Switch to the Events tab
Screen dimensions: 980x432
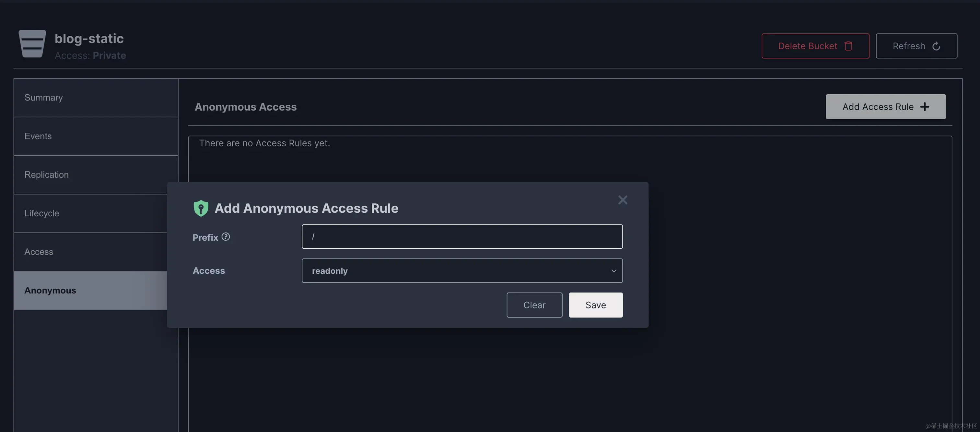tap(96, 136)
